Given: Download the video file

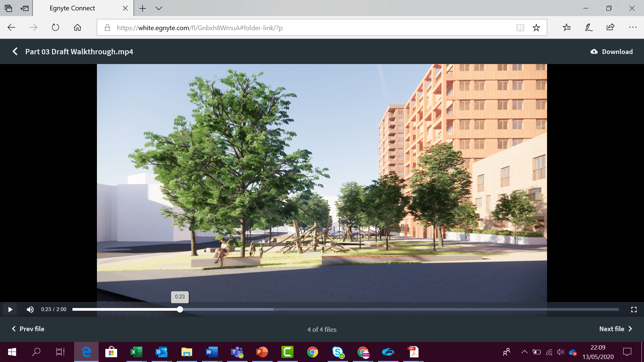Looking at the screenshot, I should [x=611, y=52].
